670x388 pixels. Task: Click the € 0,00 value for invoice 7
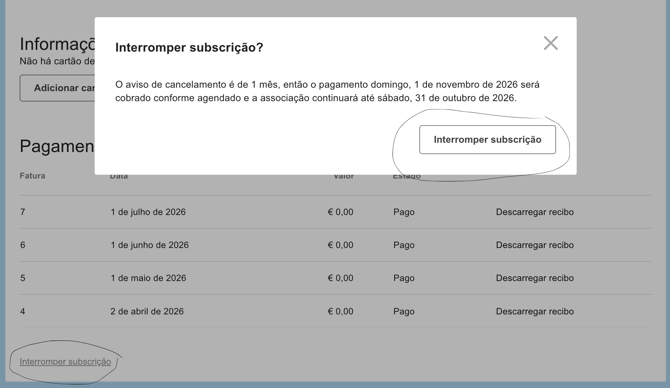click(x=341, y=212)
